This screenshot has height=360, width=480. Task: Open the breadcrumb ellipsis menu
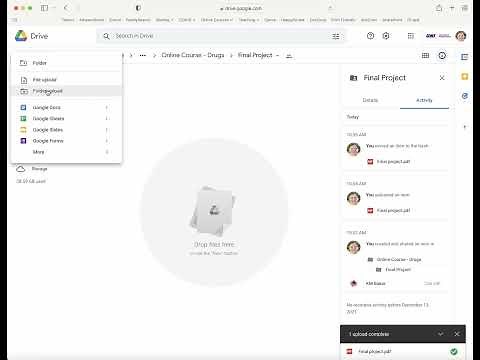click(143, 55)
